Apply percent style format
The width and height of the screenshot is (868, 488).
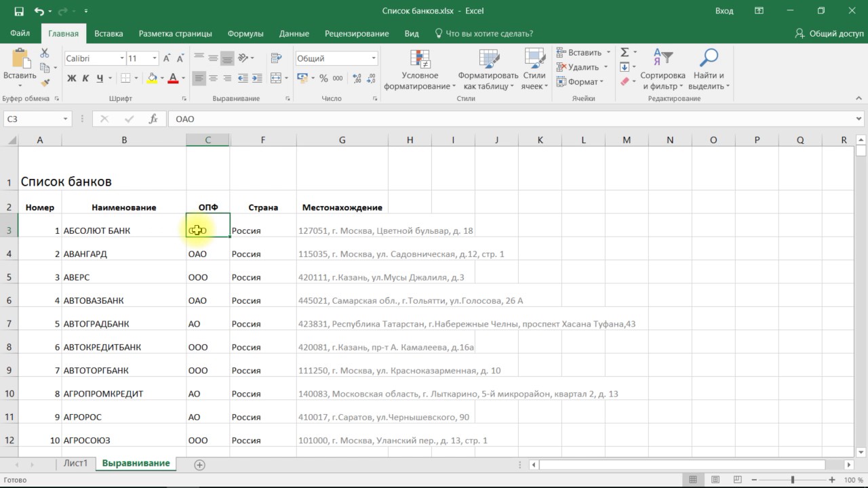pyautogui.click(x=323, y=79)
